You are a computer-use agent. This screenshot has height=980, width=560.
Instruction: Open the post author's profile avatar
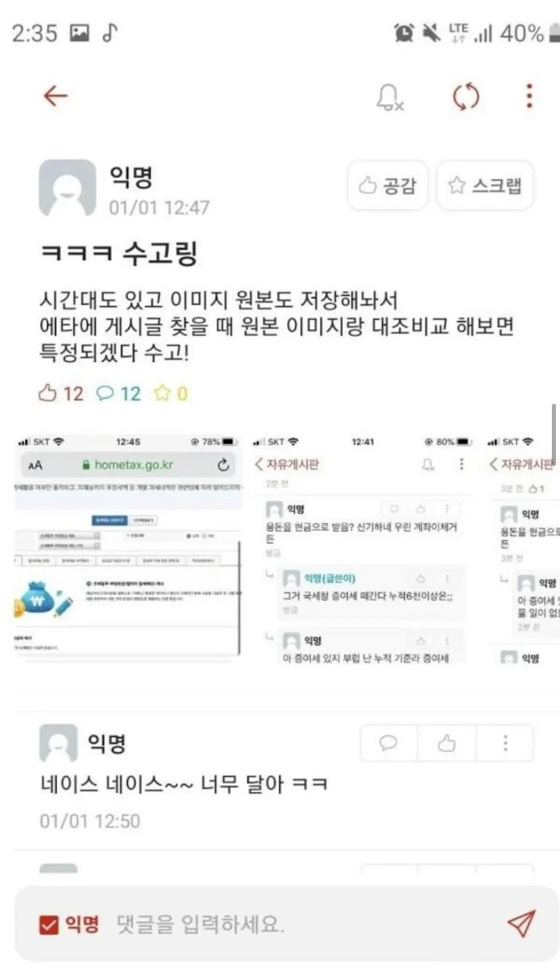[x=67, y=188]
